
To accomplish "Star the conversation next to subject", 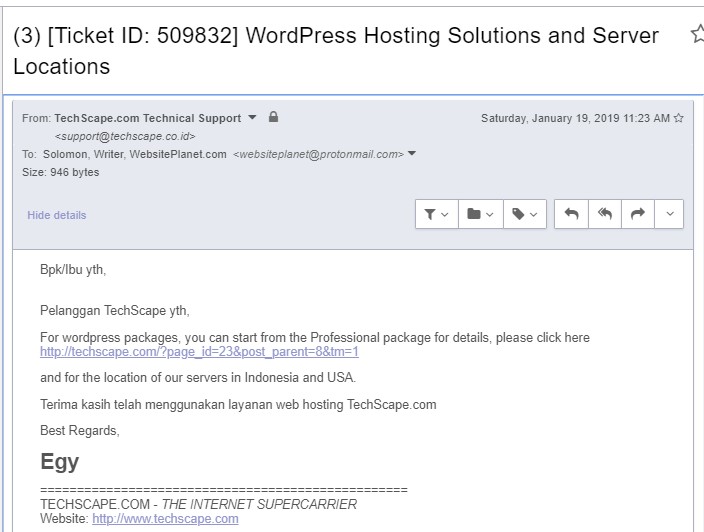I will pos(698,34).
